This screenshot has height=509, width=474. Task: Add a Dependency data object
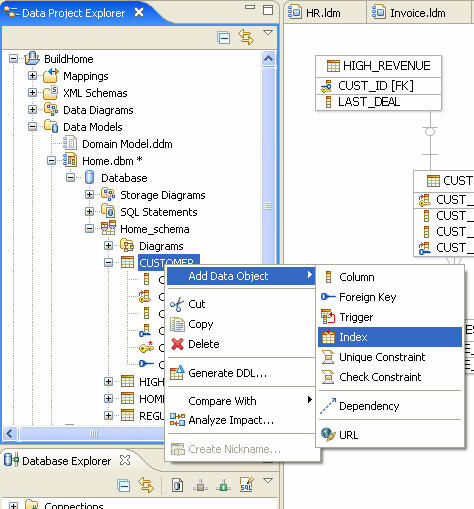pyautogui.click(x=390, y=406)
